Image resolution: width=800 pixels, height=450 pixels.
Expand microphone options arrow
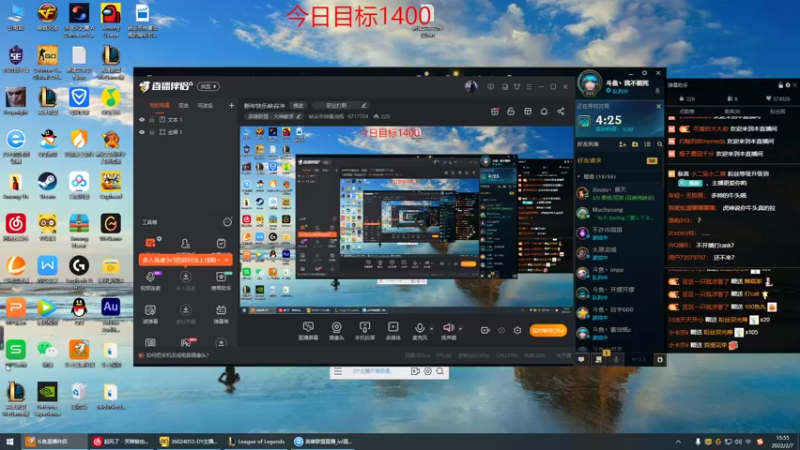432,329
